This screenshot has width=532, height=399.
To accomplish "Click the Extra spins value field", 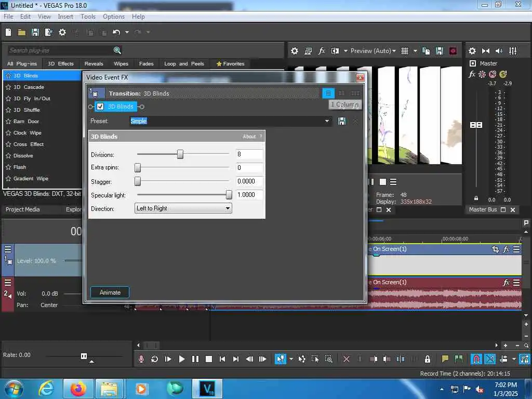I will pyautogui.click(x=249, y=168).
